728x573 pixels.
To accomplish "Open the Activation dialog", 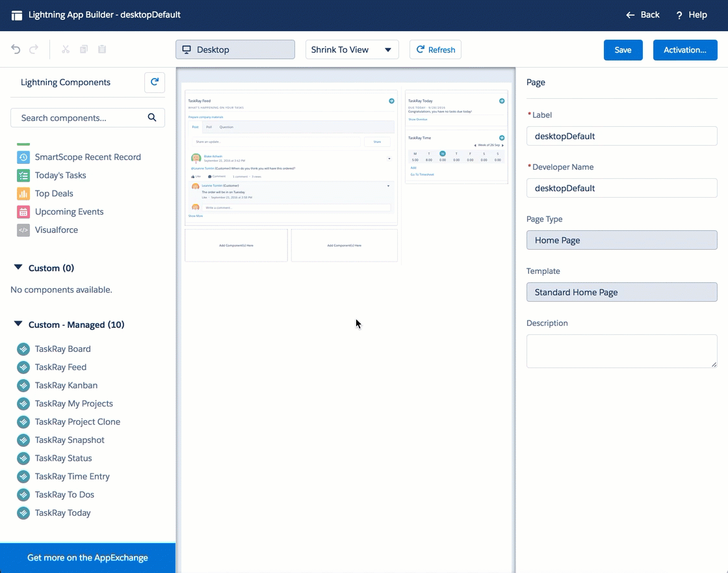I will click(x=685, y=50).
